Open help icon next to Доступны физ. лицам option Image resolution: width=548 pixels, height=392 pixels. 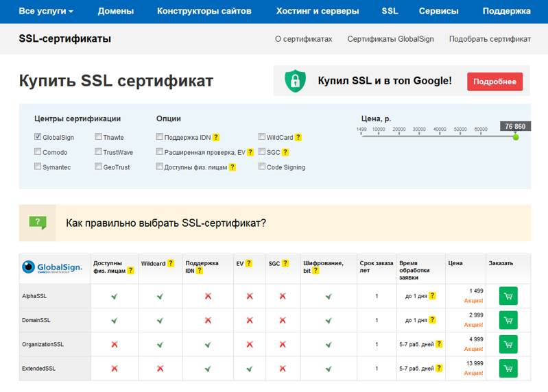(233, 167)
